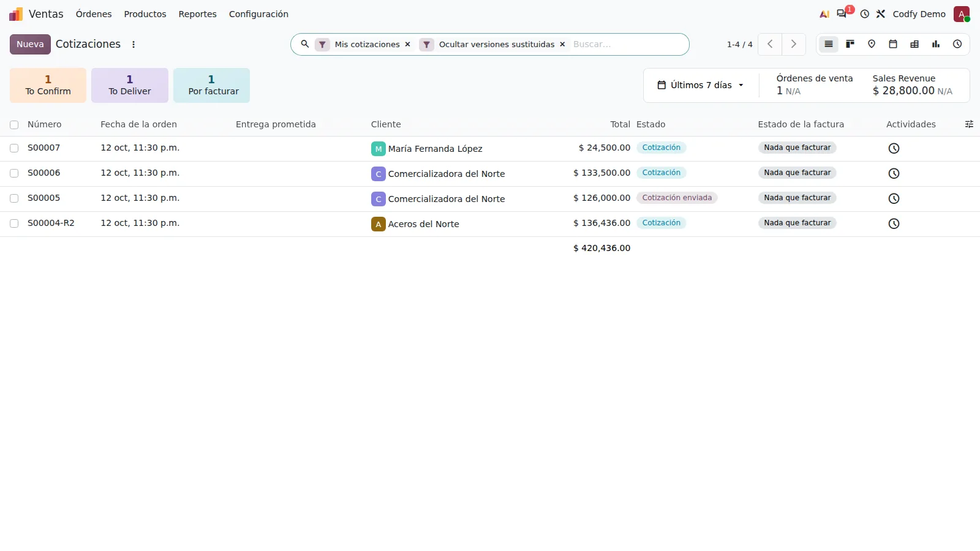The height and width of the screenshot is (551, 980).
Task: Select the S00005 row checkbox
Action: 14,198
